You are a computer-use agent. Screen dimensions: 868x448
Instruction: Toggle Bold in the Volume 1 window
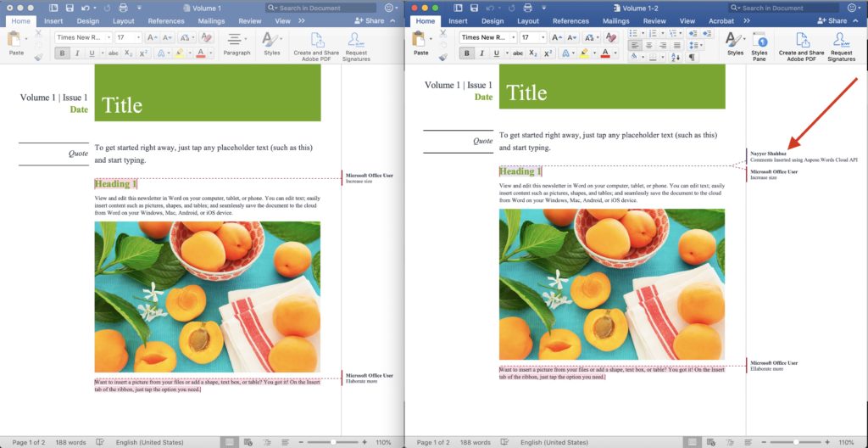(x=63, y=53)
